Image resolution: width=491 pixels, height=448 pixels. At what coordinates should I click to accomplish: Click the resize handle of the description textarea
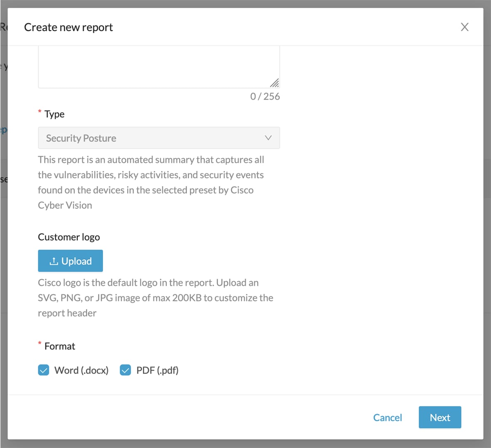coord(275,83)
